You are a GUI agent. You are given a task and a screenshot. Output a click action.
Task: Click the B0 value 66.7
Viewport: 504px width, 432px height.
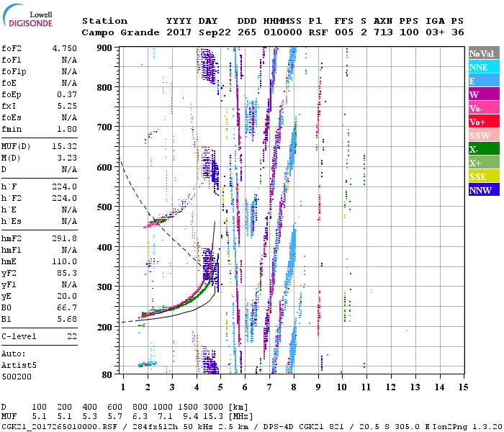[x=67, y=308]
